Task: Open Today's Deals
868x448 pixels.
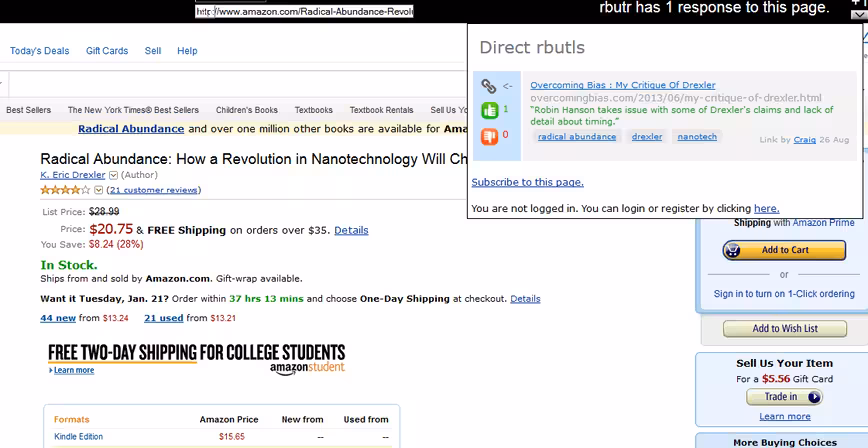Action: pyautogui.click(x=39, y=51)
